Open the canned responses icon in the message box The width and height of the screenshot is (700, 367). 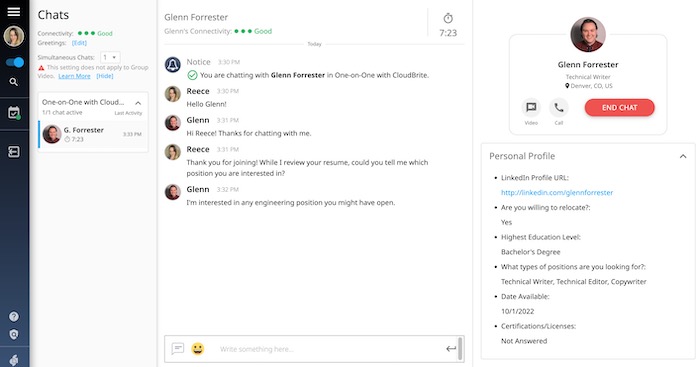(x=178, y=348)
